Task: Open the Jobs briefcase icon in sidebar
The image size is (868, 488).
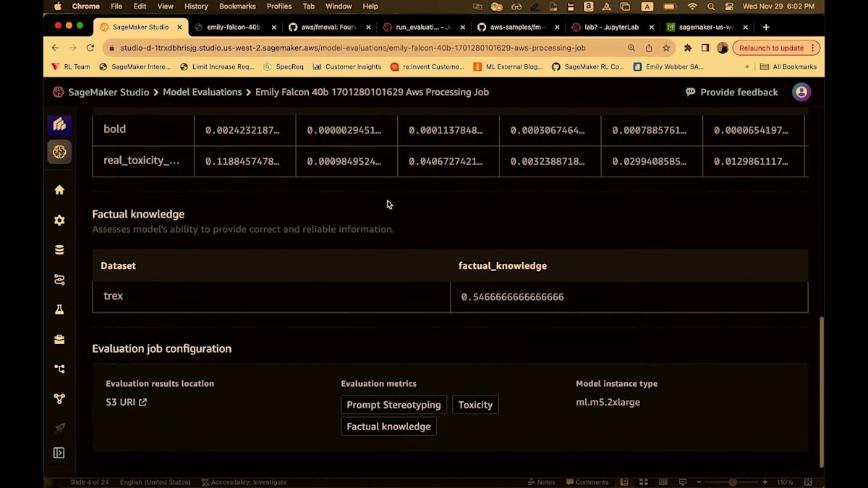Action: coord(59,339)
